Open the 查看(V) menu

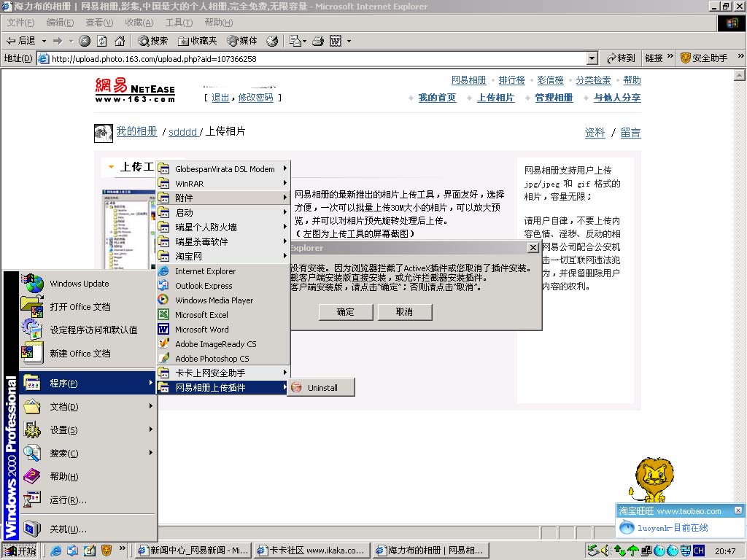tap(99, 23)
